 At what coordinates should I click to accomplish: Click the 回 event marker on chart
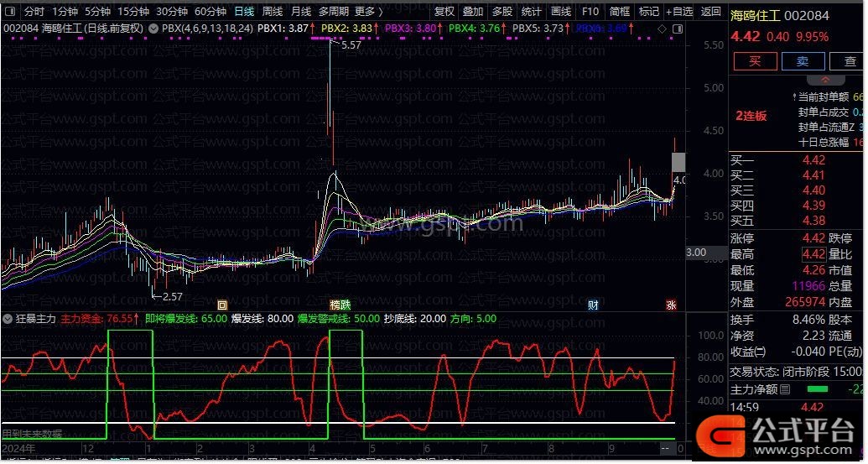tap(222, 305)
